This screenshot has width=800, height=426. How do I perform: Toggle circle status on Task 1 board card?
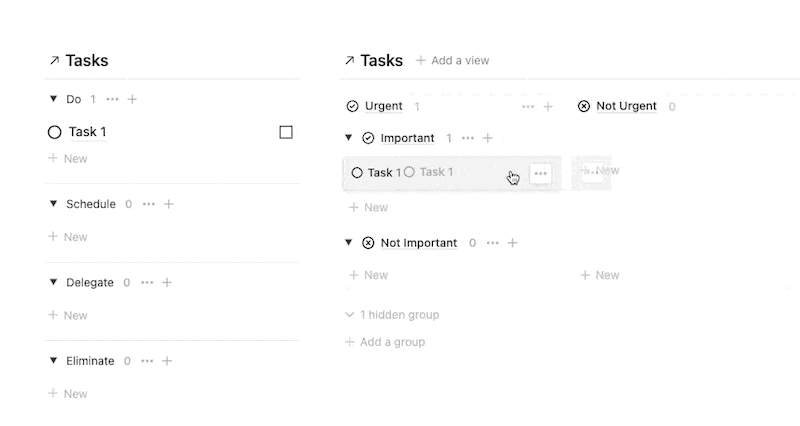tap(357, 173)
